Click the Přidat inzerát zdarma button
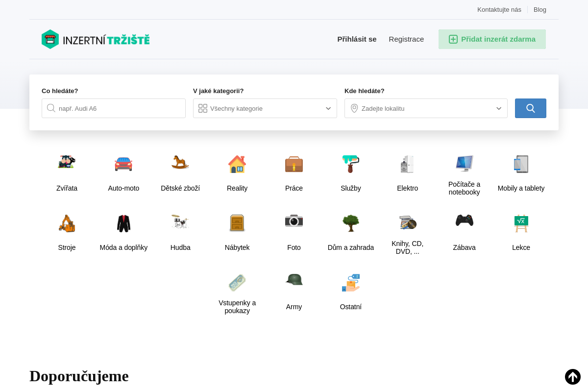Image resolution: width=588 pixels, height=392 pixels. point(492,39)
